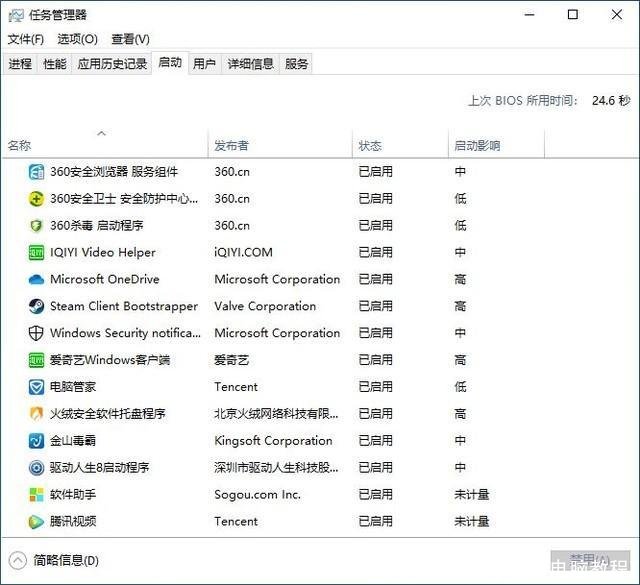Screen dimensions: 640x585
Task: Switch to the 详细信息 tab
Action: coord(250,64)
